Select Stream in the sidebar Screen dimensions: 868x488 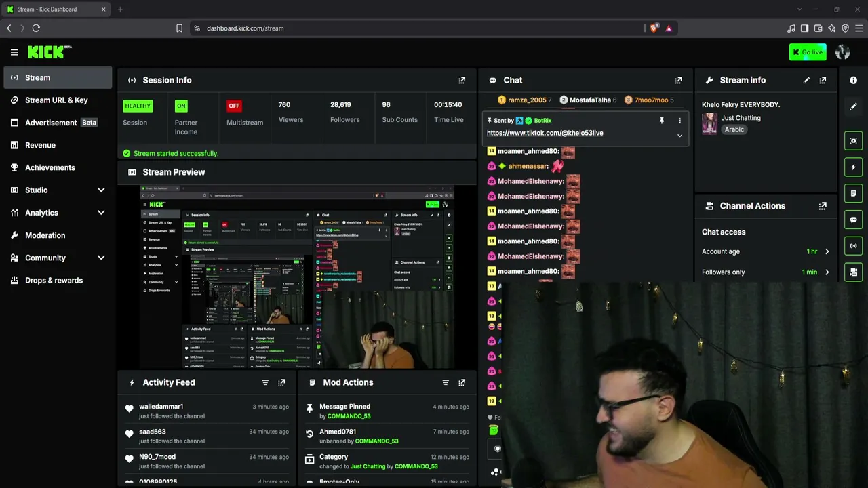pyautogui.click(x=58, y=78)
